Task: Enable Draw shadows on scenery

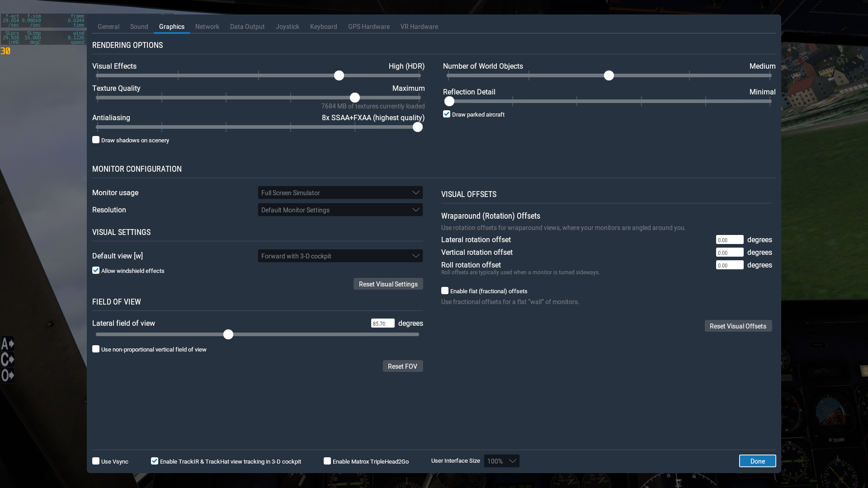Action: point(96,140)
